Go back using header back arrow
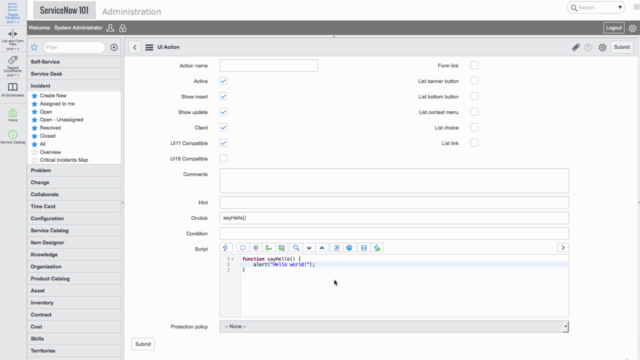Image resolution: width=640 pixels, height=360 pixels. coord(135,47)
